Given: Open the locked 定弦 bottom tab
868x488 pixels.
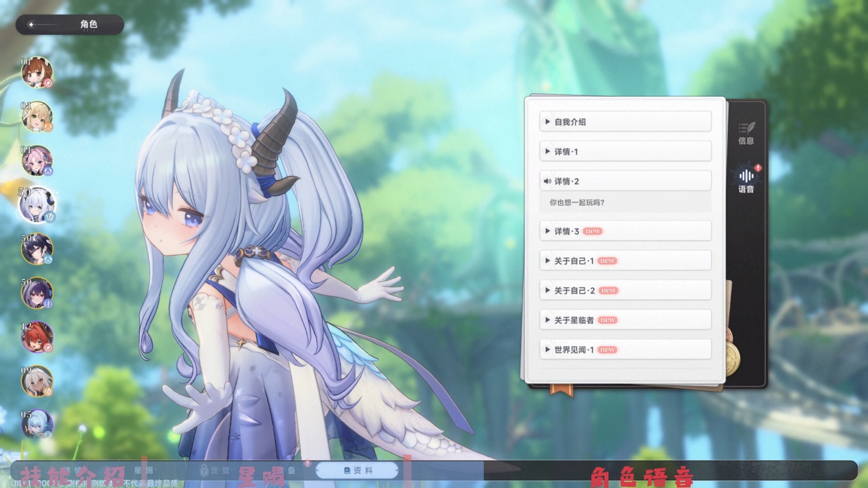Looking at the screenshot, I should point(215,470).
